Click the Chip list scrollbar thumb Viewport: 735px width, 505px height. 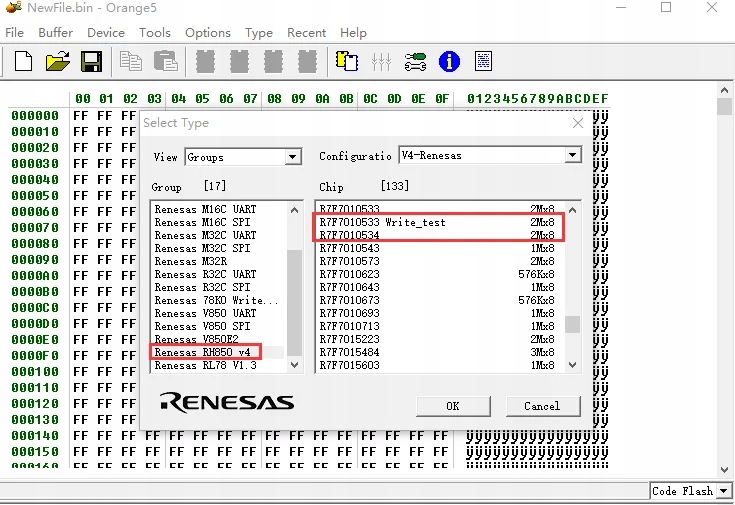[572, 324]
